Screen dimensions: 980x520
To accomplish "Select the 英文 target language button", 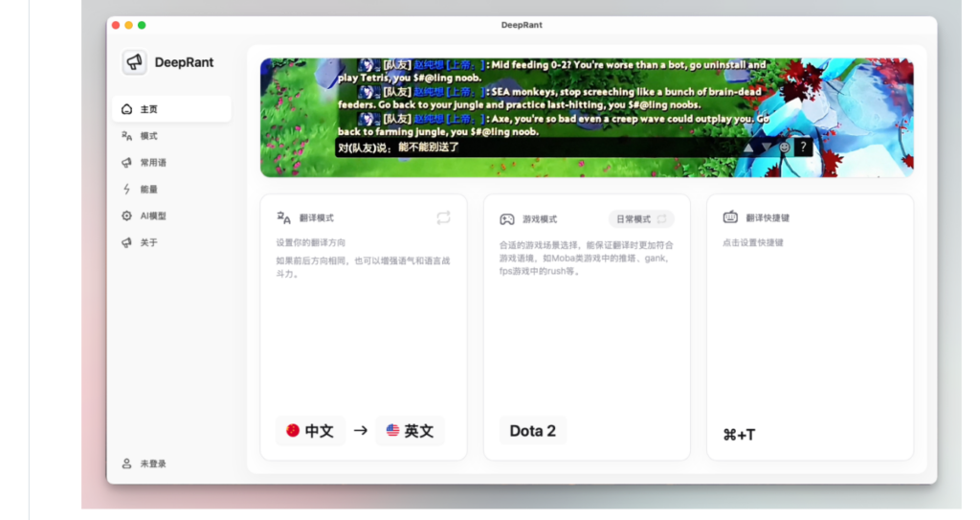I will click(410, 431).
